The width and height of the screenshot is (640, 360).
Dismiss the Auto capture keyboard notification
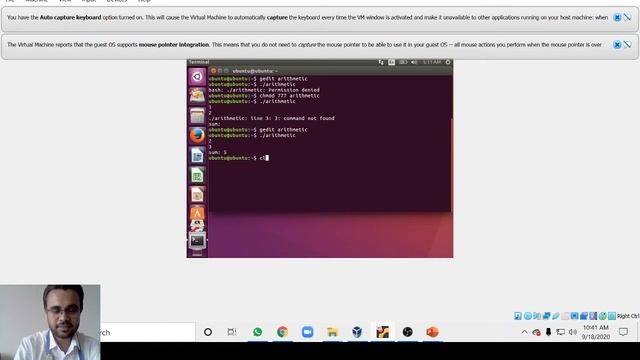pyautogui.click(x=618, y=18)
